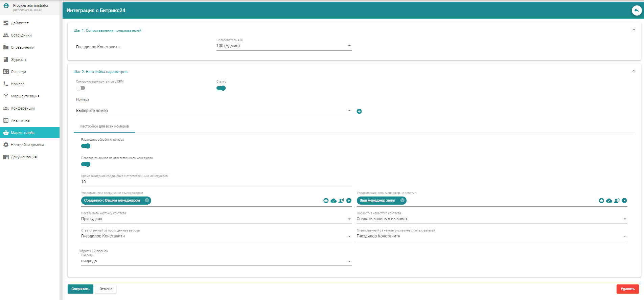The image size is (644, 300).
Task: Click the back arrow button in header
Action: tap(637, 10)
